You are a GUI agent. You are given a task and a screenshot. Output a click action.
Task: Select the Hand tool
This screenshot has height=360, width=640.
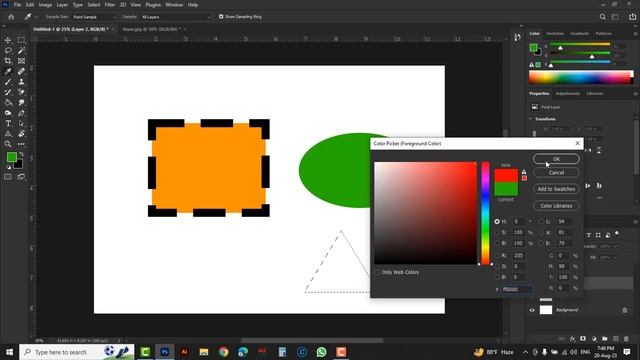[x=21, y=134]
